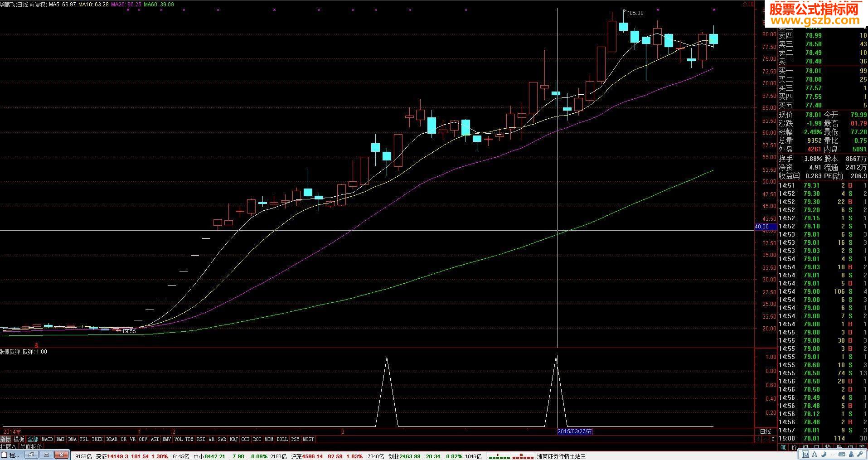The width and height of the screenshot is (868, 460).
Task: Apply the CR indicator
Action: [124, 439]
